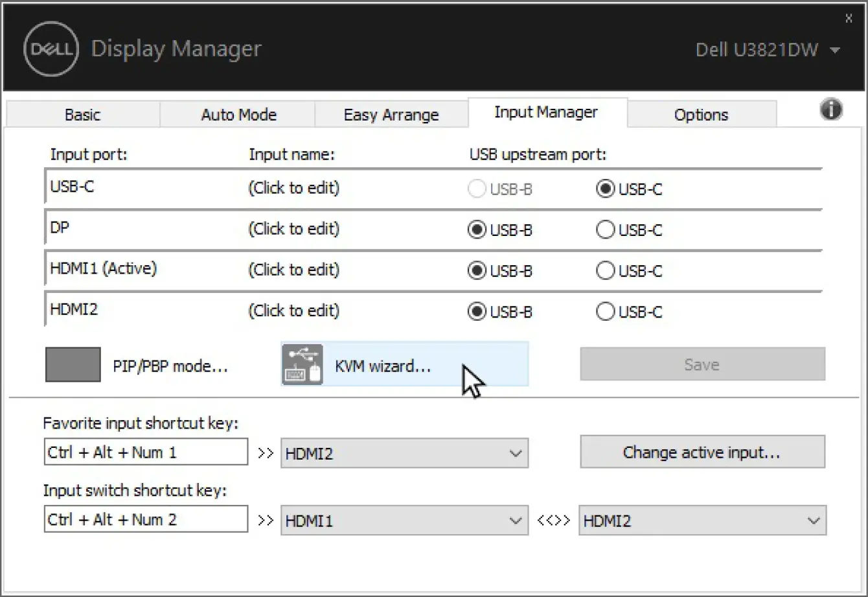Select USB-C upstream for DP input
The height and width of the screenshot is (597, 868).
605,229
